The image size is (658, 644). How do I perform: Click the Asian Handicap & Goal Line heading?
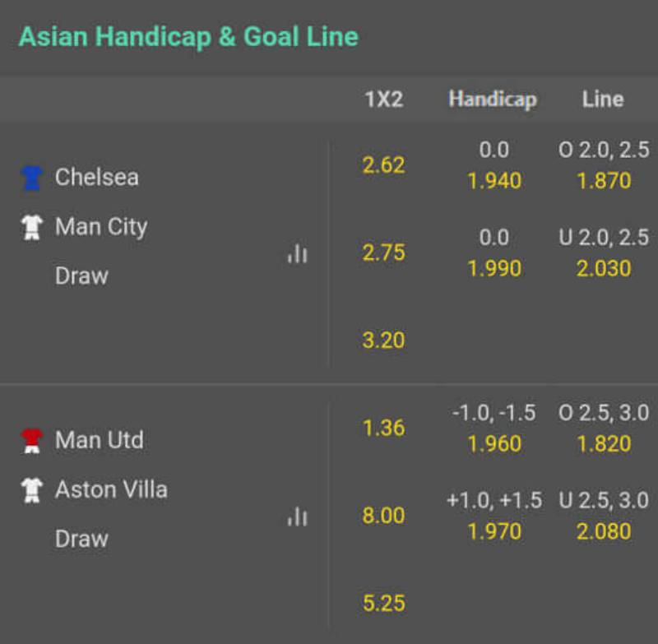188,37
